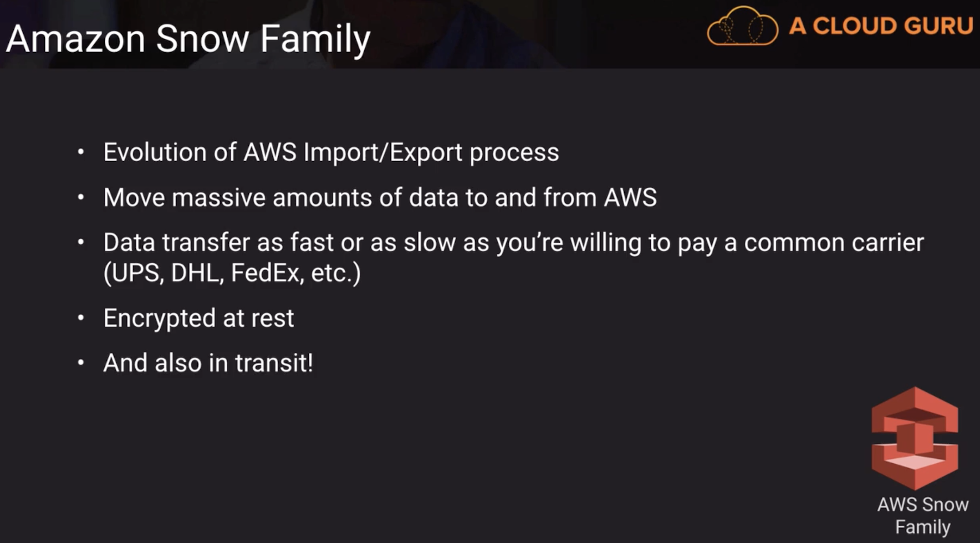Click the words 'Data transfer' in third bullet
980x543 pixels.
click(x=176, y=243)
